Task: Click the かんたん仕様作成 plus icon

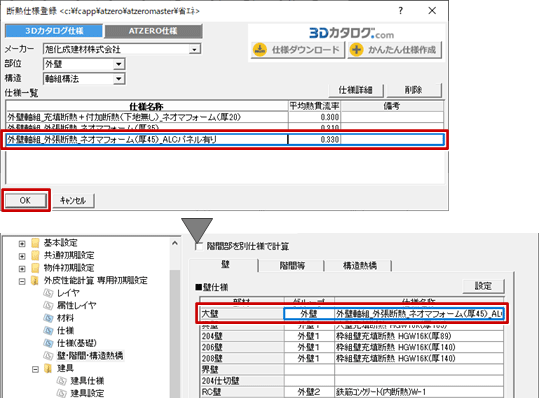Action: point(356,49)
